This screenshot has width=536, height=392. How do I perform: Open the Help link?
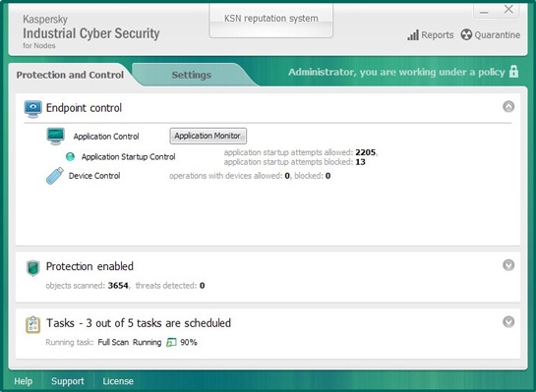click(24, 381)
